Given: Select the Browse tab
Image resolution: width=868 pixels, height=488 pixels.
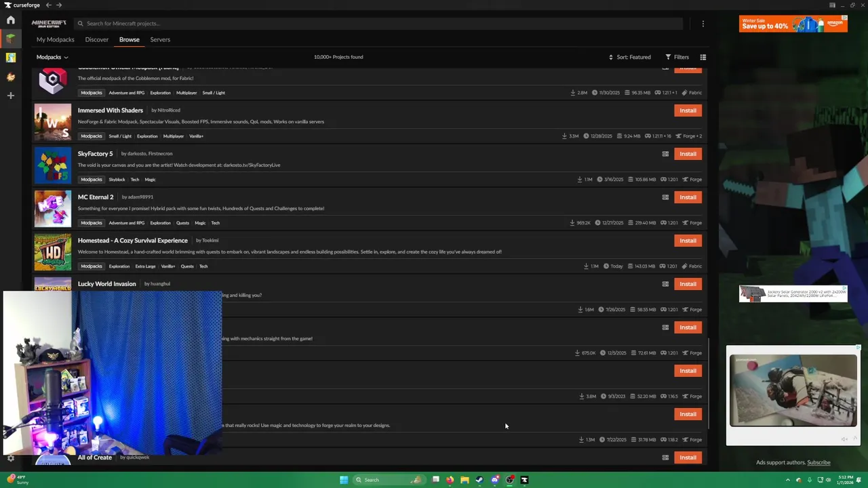Looking at the screenshot, I should [x=130, y=39].
